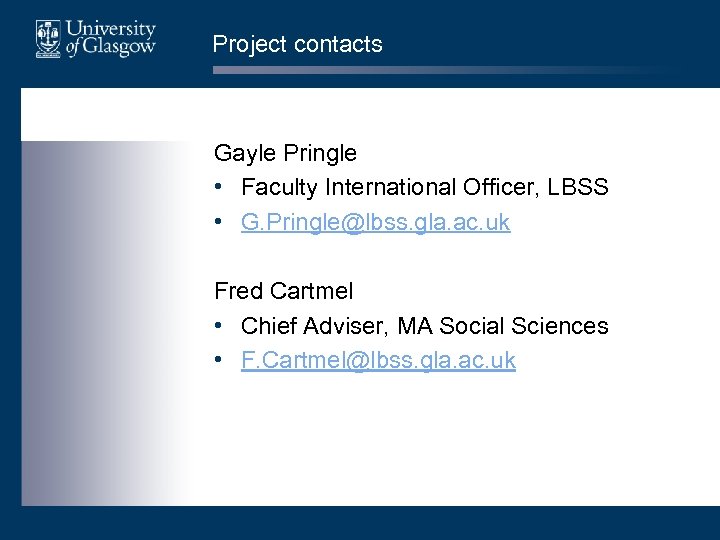Click the Gayle Pringle name heading
This screenshot has height=540, width=720.
(285, 153)
